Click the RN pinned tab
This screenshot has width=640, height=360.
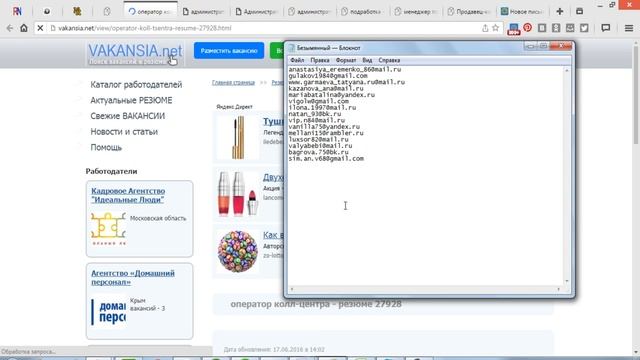click(17, 11)
